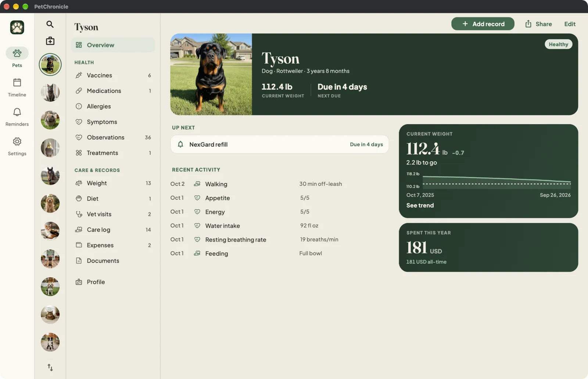
Task: Open Diet section
Action: 113,198
